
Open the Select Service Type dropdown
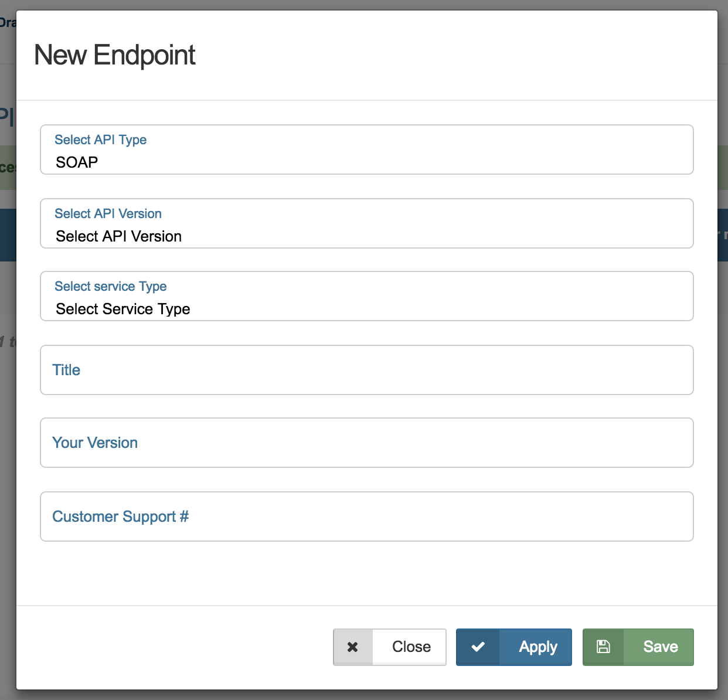tap(366, 309)
